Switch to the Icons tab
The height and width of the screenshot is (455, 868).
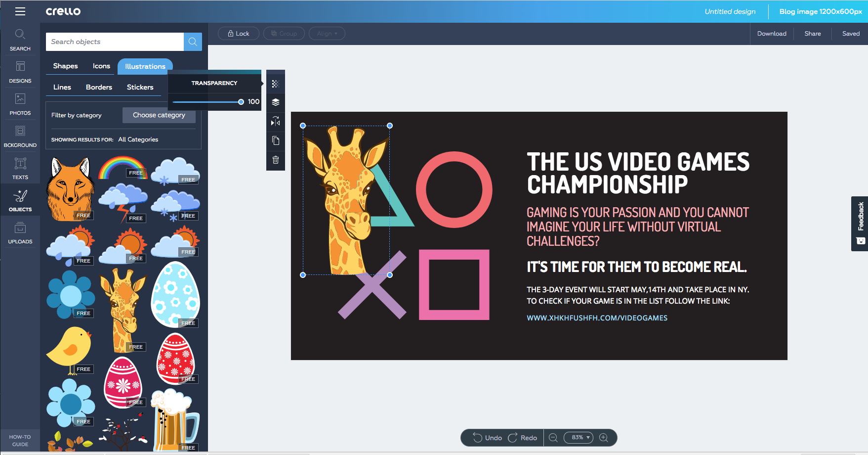tap(101, 66)
